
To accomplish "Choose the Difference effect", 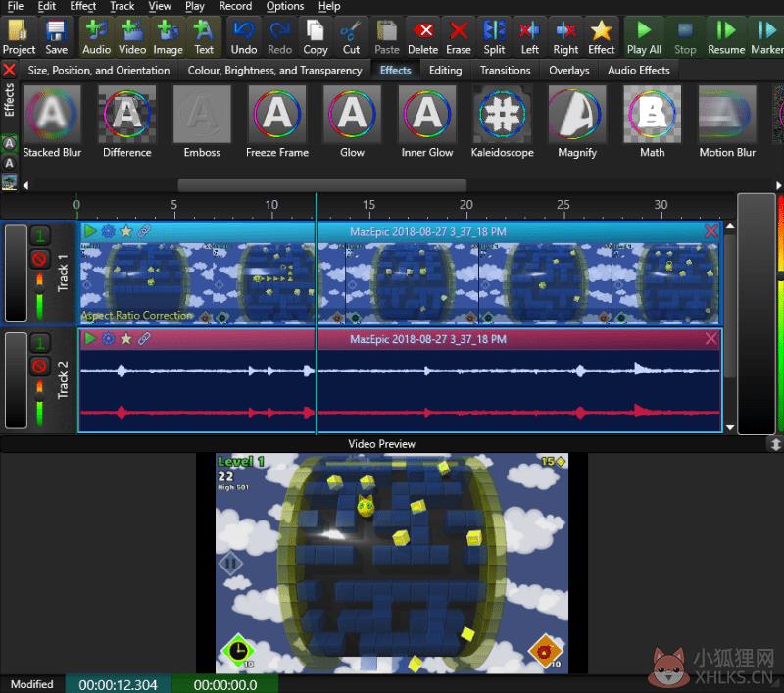I will click(x=127, y=122).
